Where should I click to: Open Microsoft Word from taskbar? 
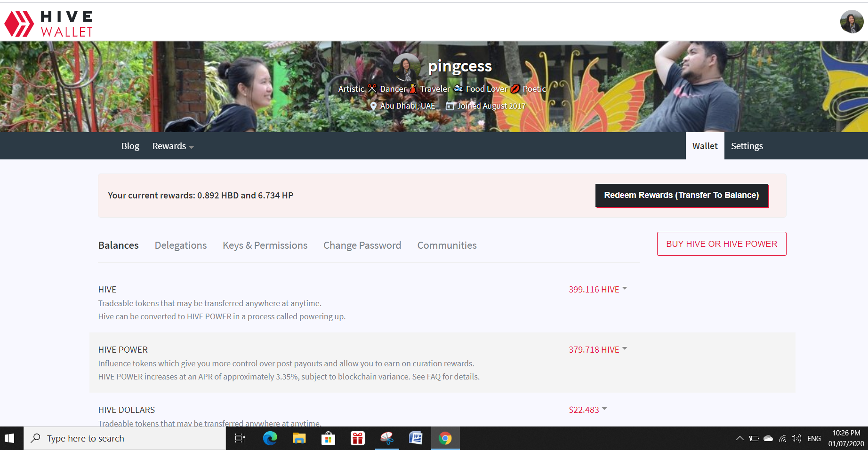[x=416, y=438]
